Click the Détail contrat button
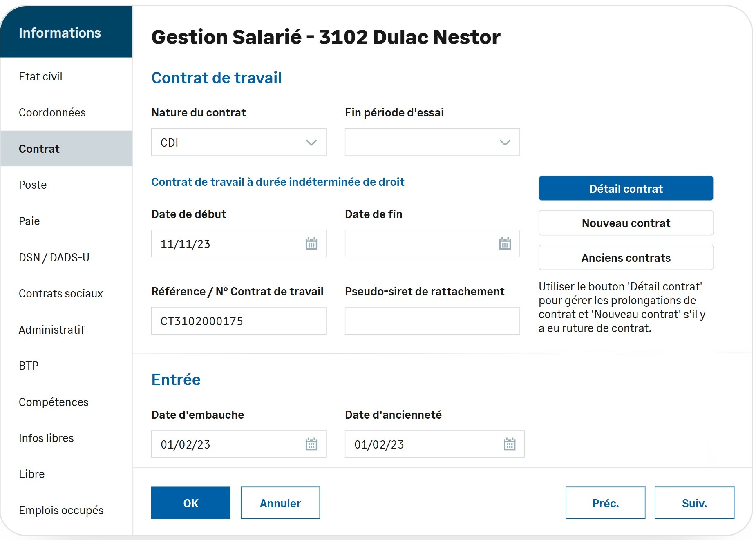Viewport: 756px width, 540px height. (626, 189)
